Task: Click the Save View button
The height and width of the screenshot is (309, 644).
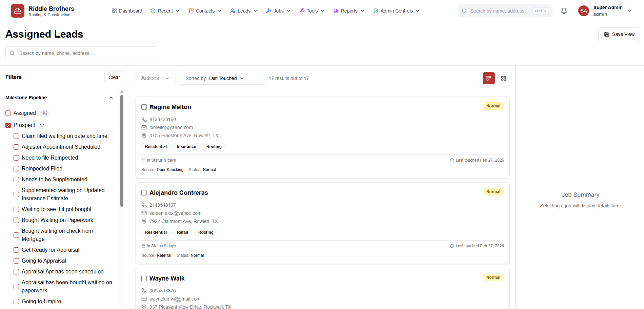Action: click(619, 34)
